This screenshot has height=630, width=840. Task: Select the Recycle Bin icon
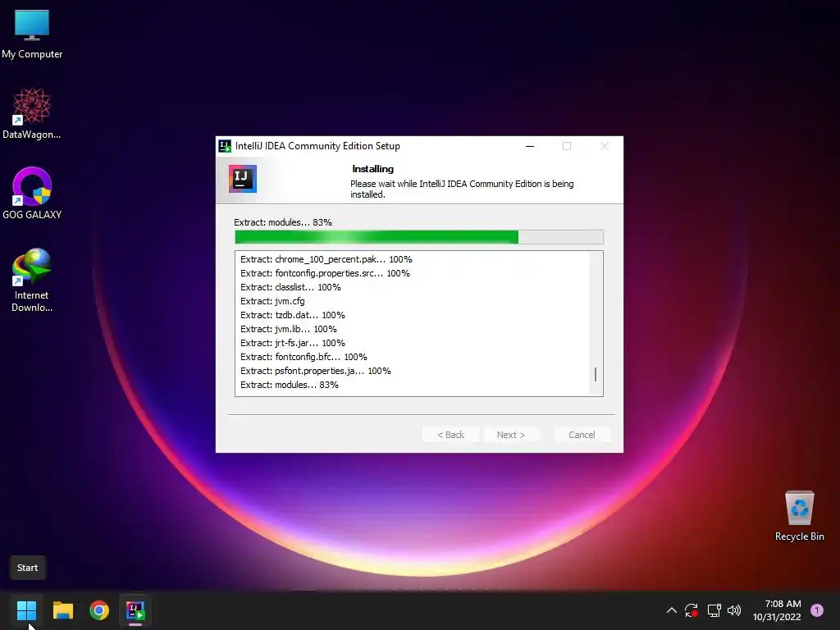click(799, 516)
